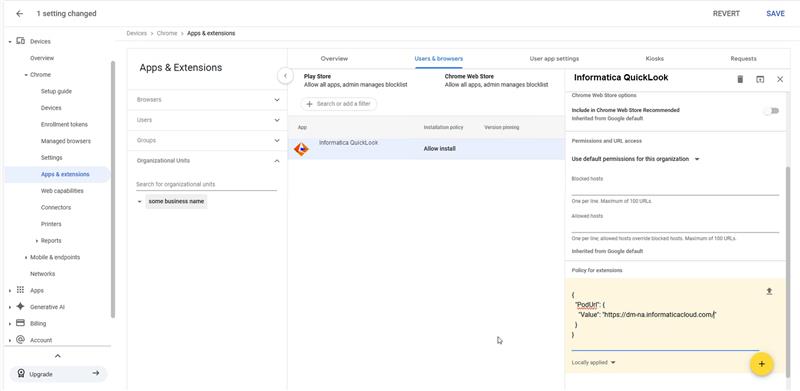Switch to the Overview tab
Screen dimensions: 800x391
(x=334, y=59)
